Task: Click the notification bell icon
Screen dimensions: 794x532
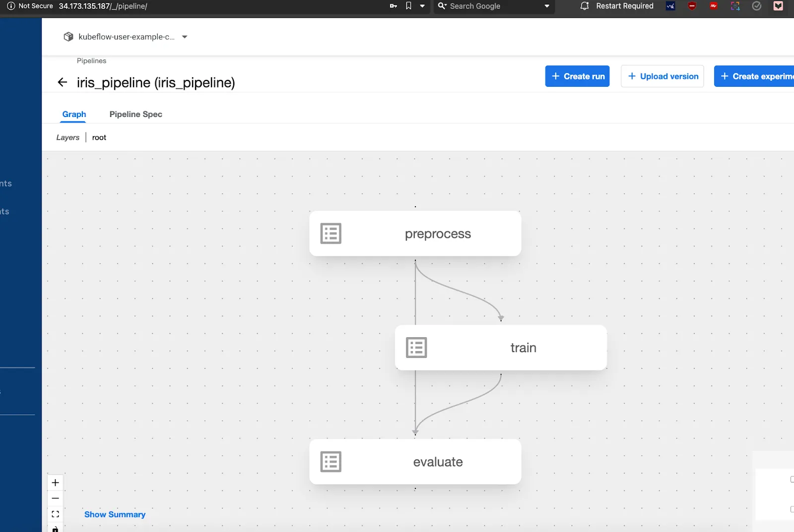Action: tap(585, 6)
